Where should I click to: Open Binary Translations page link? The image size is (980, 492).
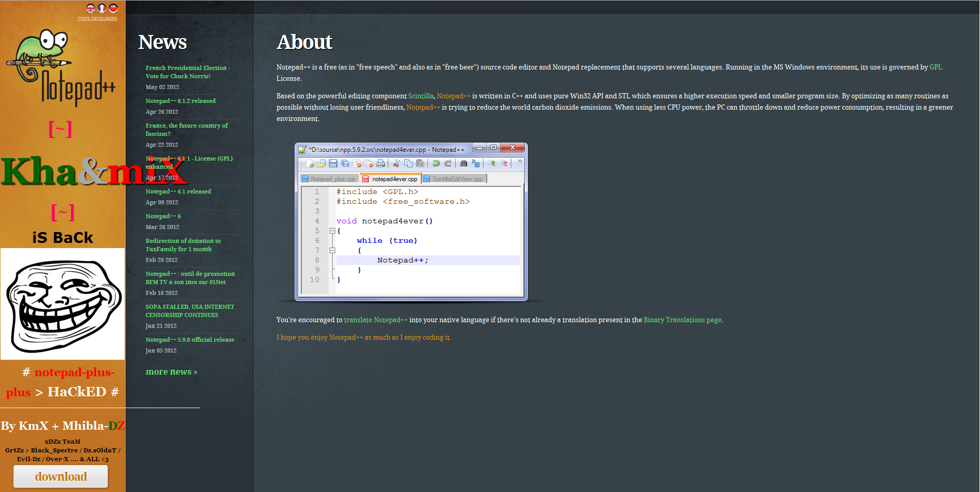click(x=682, y=320)
